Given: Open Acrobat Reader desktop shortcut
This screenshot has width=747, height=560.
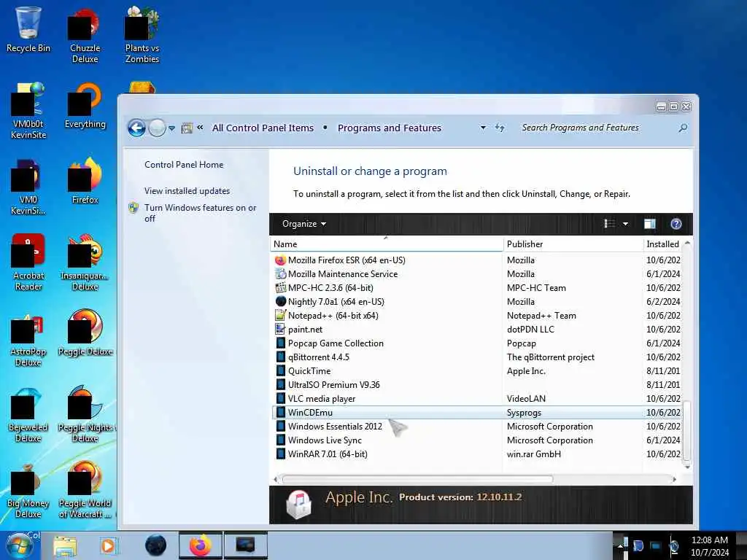Looking at the screenshot, I should coord(28,262).
